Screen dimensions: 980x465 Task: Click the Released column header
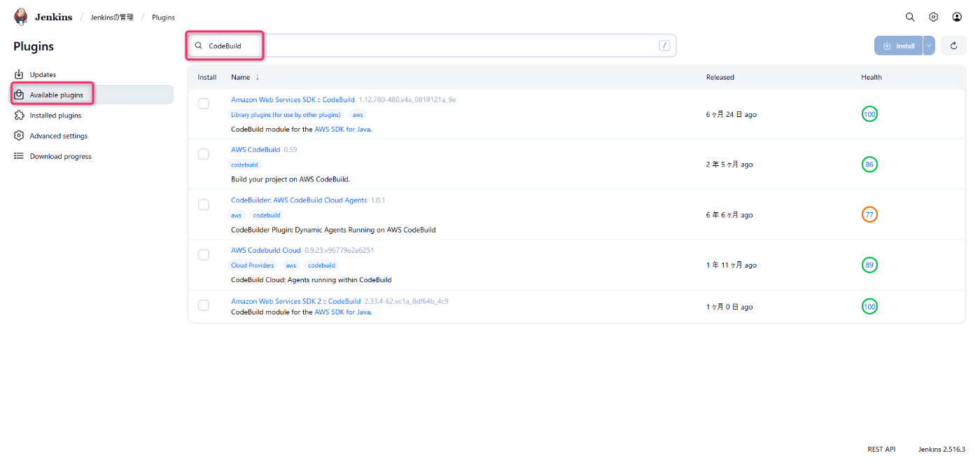pos(720,77)
